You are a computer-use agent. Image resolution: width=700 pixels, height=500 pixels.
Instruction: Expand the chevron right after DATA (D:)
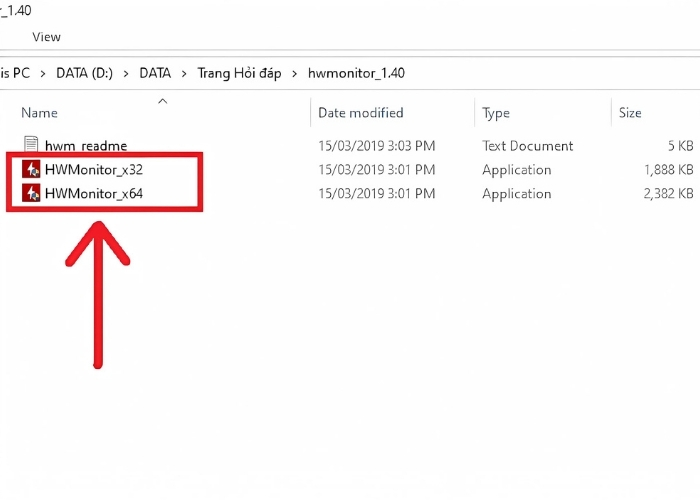[x=125, y=73]
